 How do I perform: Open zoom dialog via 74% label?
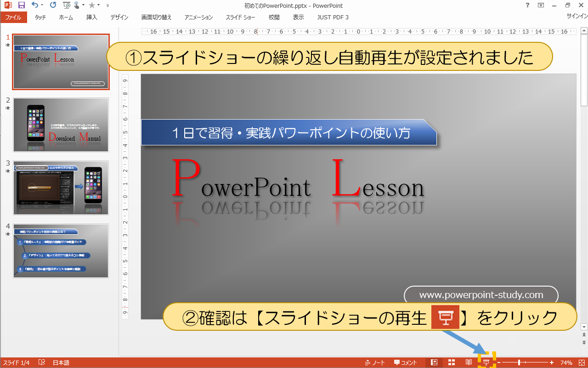[x=566, y=363]
